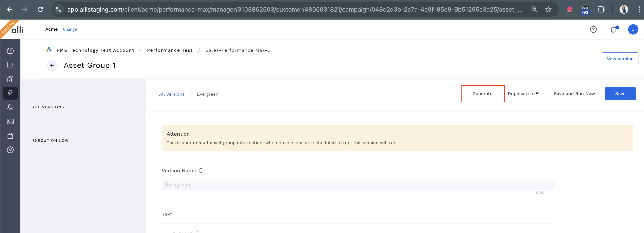Viewport: 644px width, 233px height.
Task: Click the compass explore sidebar icon
Action: [10, 150]
